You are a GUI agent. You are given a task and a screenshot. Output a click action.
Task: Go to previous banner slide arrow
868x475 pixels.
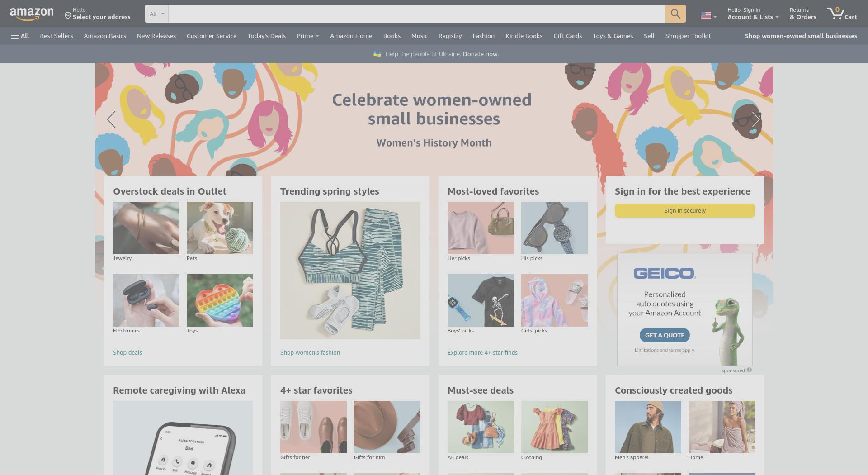[x=111, y=119]
